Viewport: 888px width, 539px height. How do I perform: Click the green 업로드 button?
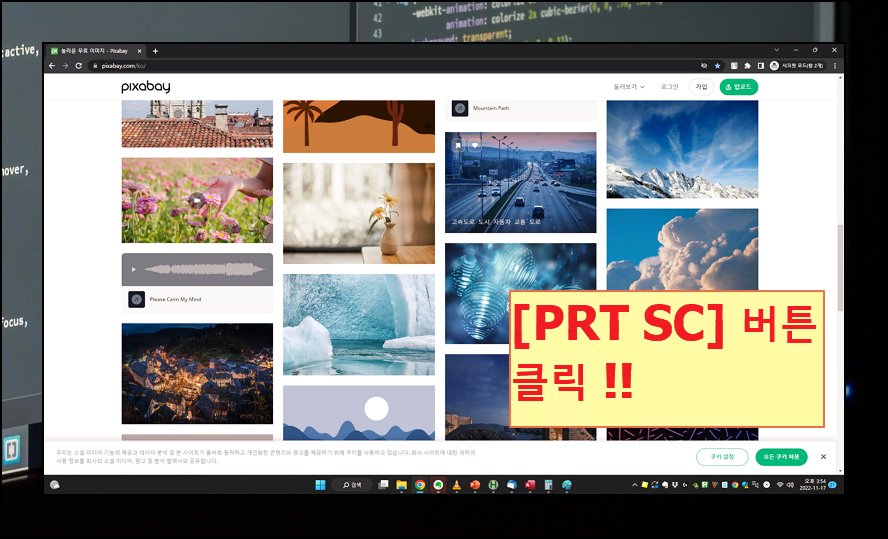coord(738,87)
